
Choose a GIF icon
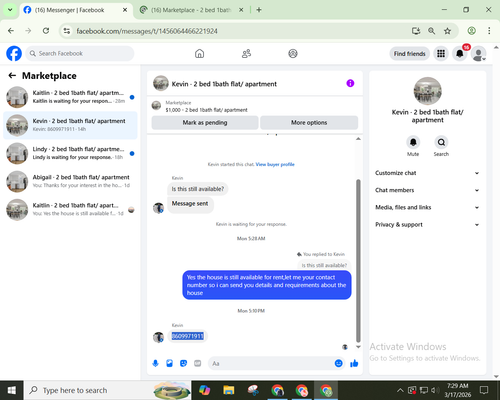click(198, 363)
